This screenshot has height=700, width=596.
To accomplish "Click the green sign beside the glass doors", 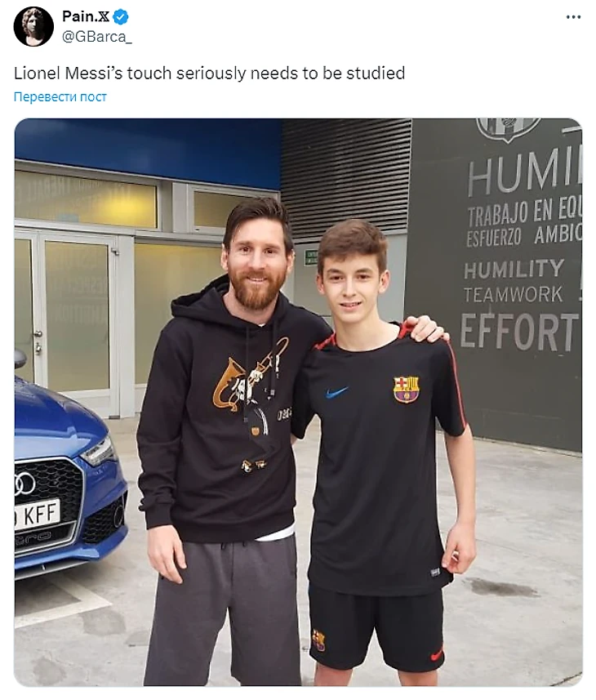I will pos(311,258).
